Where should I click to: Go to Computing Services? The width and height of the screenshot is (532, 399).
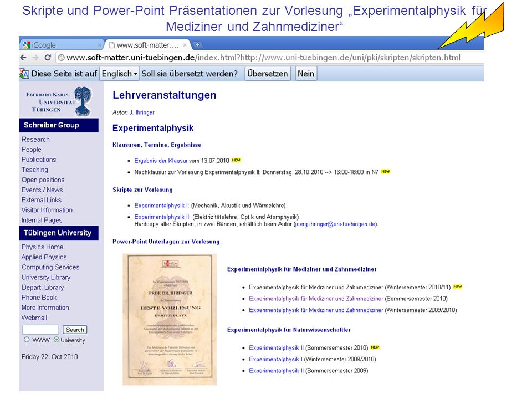(50, 267)
